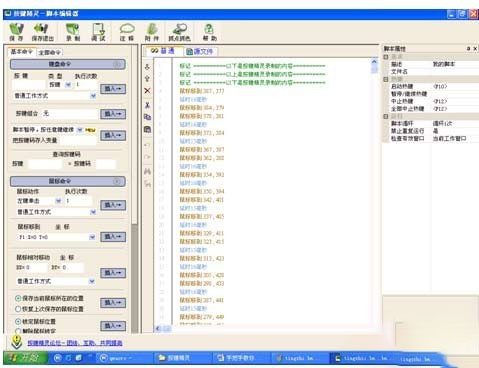Screen dimensions: 479x368
Task: Click 插入 button beside the 按键 类型 row
Action: point(113,89)
